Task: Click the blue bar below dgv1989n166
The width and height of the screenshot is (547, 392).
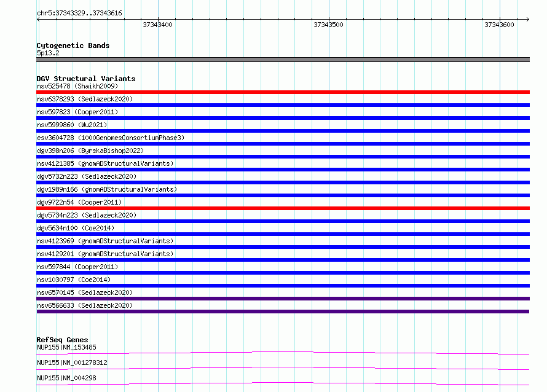Action: pos(283,195)
